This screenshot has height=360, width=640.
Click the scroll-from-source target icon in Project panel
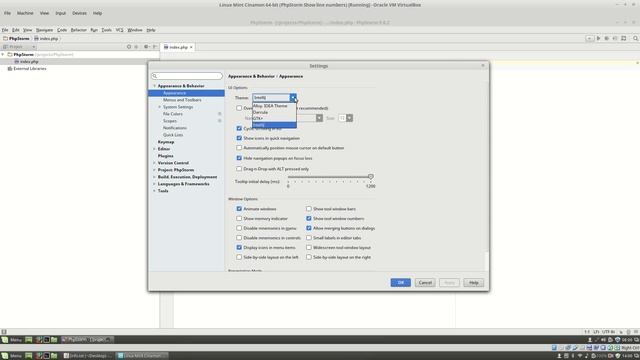(129, 47)
